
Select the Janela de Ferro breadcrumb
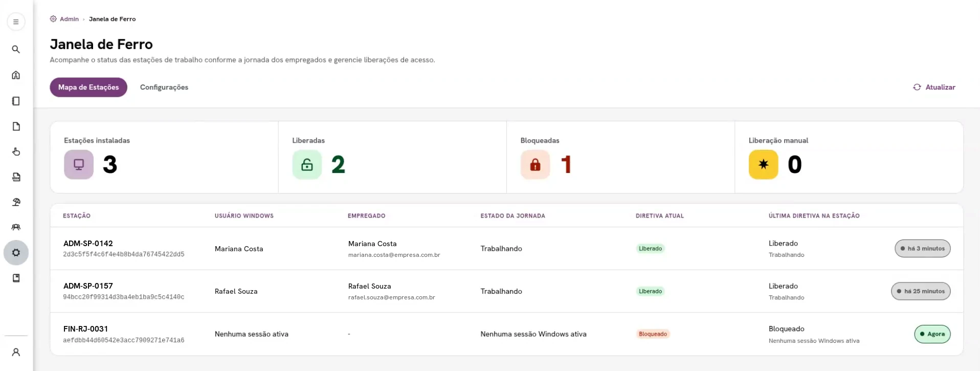point(113,19)
